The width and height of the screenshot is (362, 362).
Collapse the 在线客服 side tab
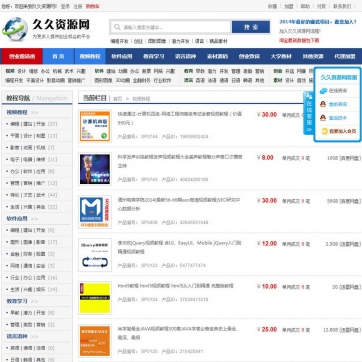[309, 113]
